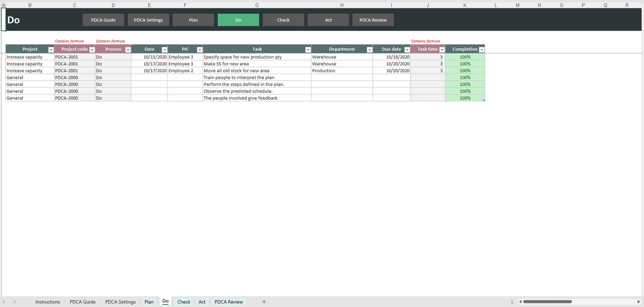Click the horizontal scrollbar thumb

547,302
